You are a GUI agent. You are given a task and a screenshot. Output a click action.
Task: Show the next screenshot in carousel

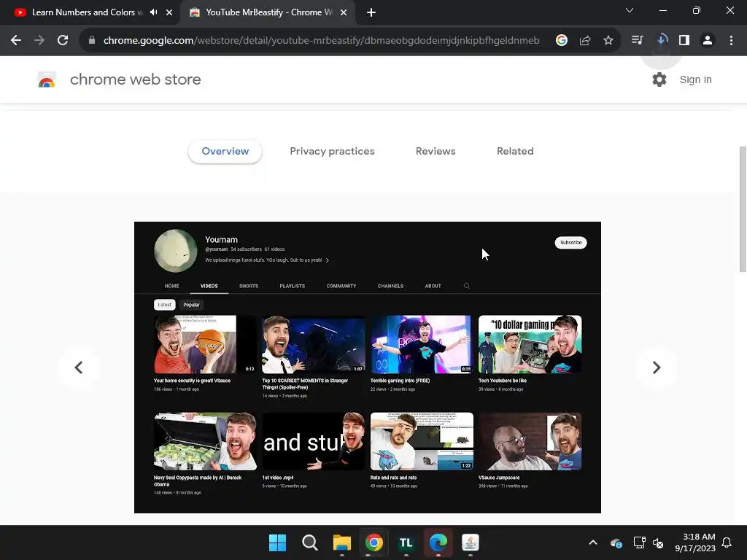tap(657, 367)
